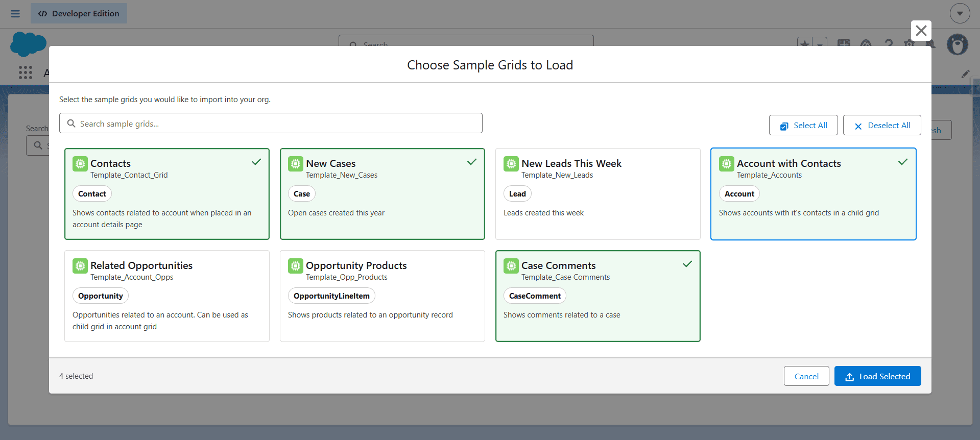The height and width of the screenshot is (440, 980).
Task: Click the magnifier icon in search sample grids
Action: [x=71, y=124]
